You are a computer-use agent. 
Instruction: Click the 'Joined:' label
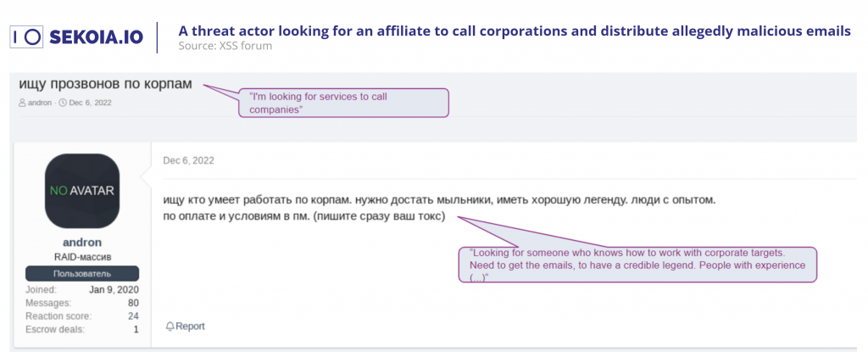41,289
